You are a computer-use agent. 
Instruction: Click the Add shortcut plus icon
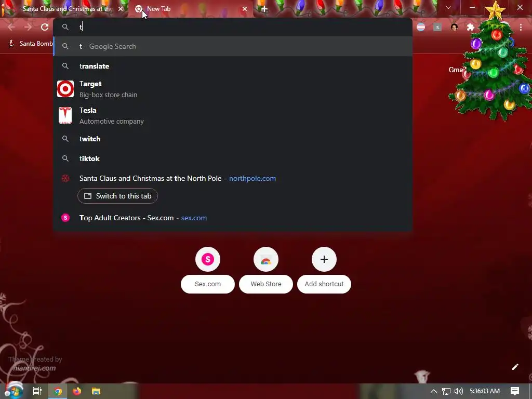click(324, 259)
